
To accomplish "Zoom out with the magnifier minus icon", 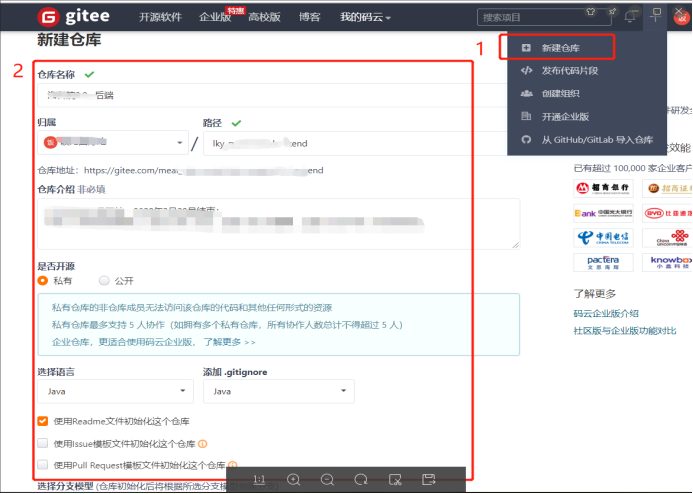I will 327,479.
